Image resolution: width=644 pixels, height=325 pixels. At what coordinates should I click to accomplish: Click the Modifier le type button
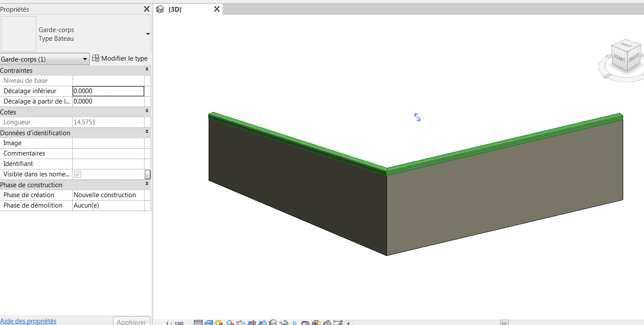tap(120, 58)
